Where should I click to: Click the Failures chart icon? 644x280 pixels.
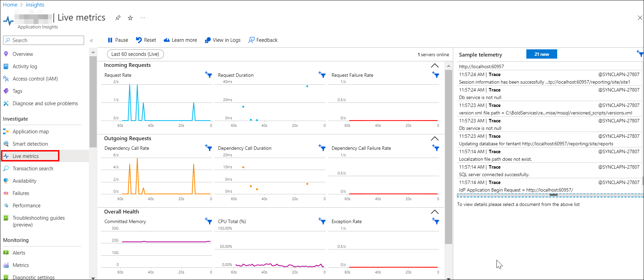6,193
